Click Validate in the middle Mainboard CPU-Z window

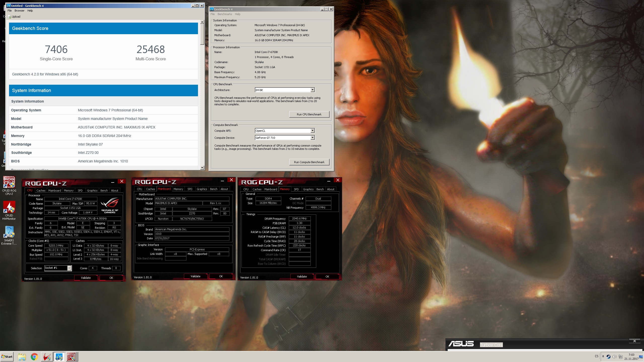coord(195,276)
